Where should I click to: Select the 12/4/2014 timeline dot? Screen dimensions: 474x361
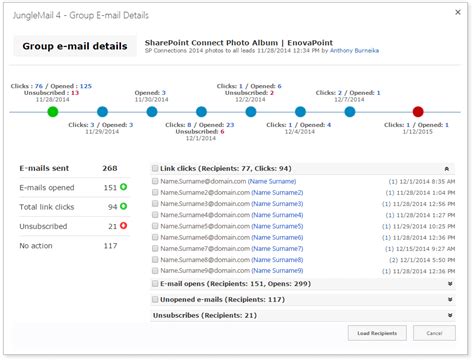[300, 112]
